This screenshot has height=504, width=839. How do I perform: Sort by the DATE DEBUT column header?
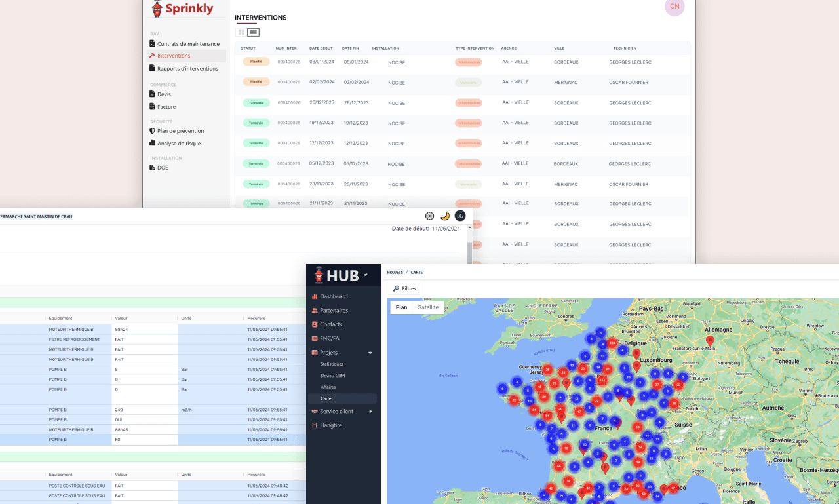coord(321,48)
